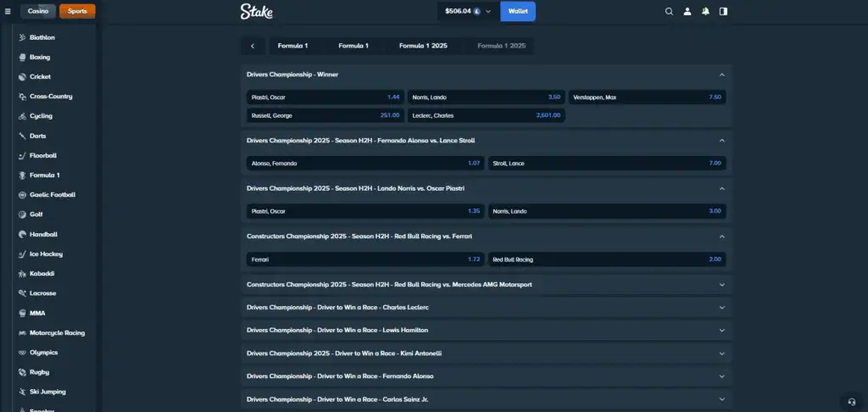
Task: Open the live support headset icon
Action: coord(851,401)
